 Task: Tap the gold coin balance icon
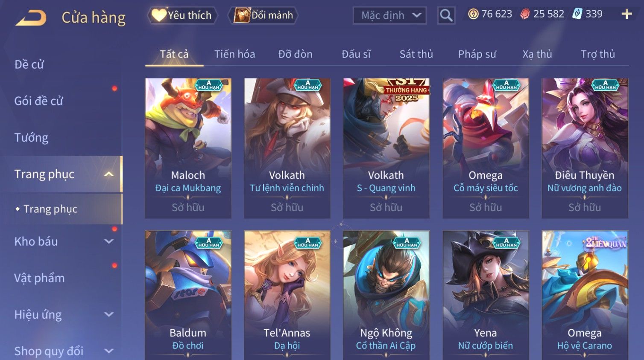click(473, 14)
